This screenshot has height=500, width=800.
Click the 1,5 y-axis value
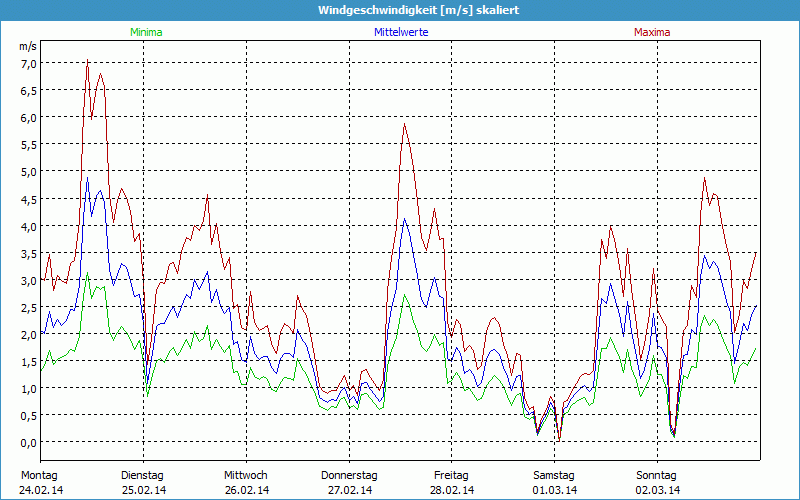pos(29,361)
